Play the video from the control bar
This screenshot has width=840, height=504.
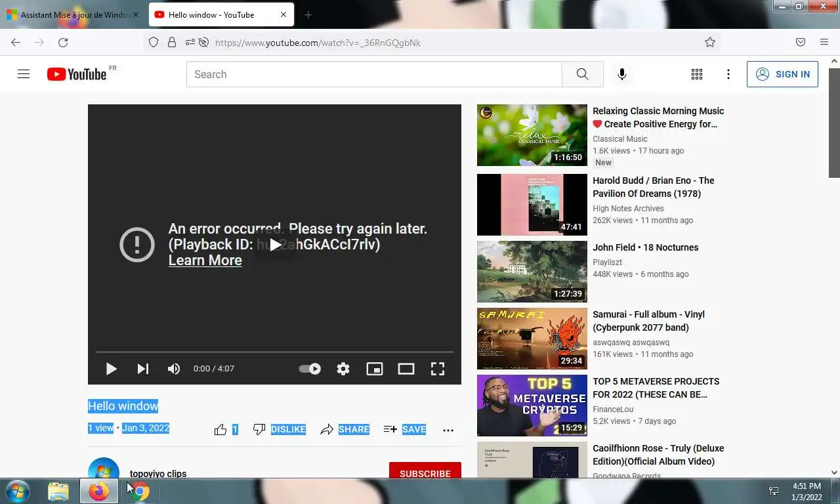[111, 369]
